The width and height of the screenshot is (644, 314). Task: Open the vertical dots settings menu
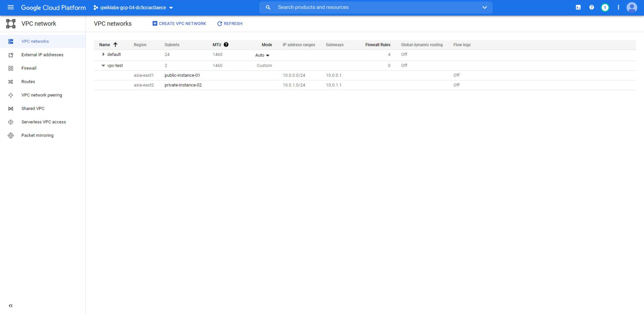(x=619, y=7)
